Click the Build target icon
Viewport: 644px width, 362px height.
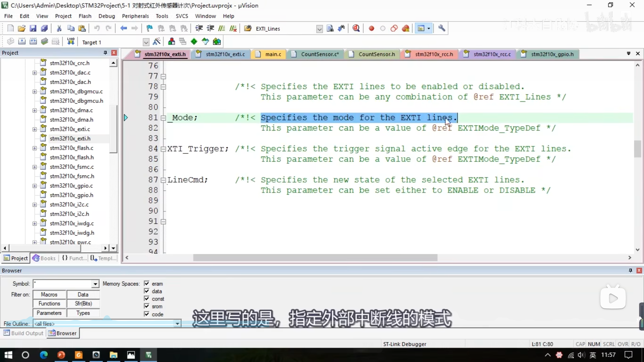tap(22, 41)
